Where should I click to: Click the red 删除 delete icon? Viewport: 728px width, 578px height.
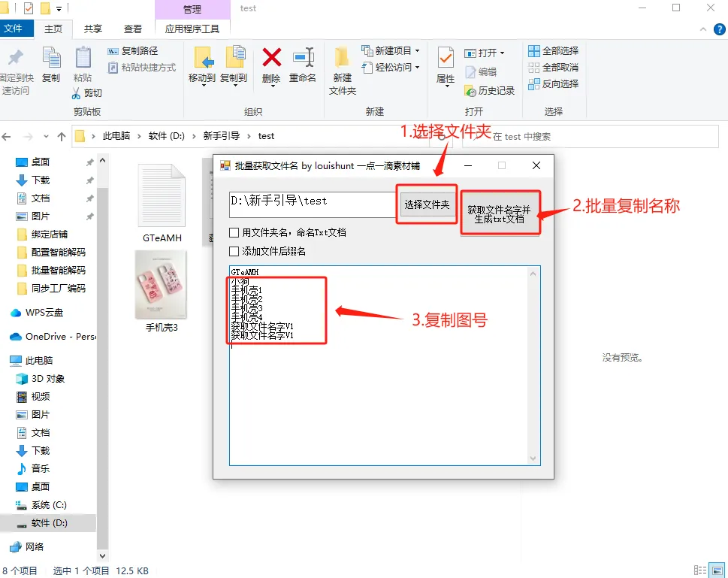point(272,58)
